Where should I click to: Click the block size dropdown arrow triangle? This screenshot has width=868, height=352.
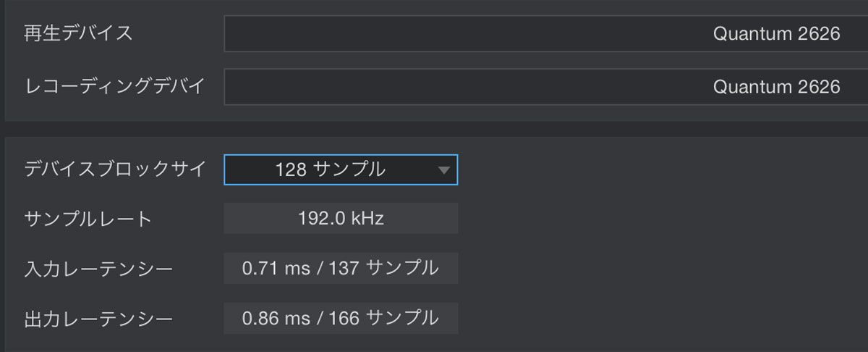(x=443, y=171)
